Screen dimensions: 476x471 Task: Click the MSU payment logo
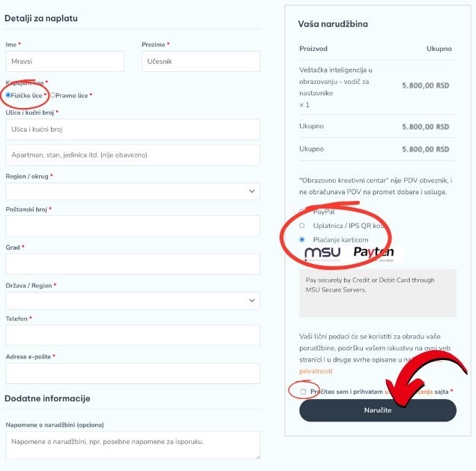pyautogui.click(x=323, y=252)
